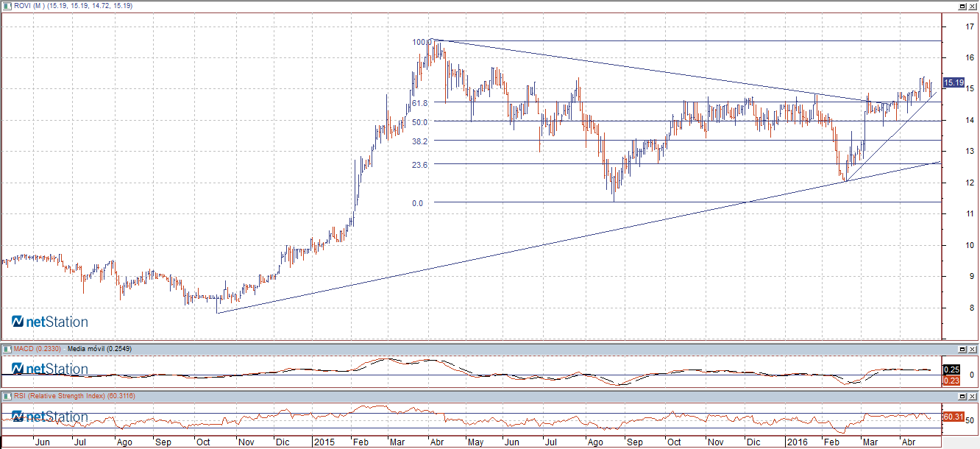Click the 50 level label on RSI axis
The height and width of the screenshot is (449, 980).
pos(971,421)
